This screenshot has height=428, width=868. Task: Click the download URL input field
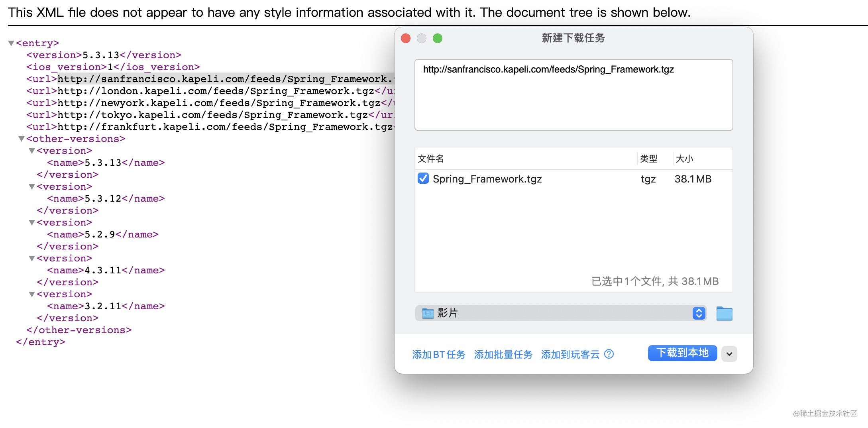[x=573, y=94]
